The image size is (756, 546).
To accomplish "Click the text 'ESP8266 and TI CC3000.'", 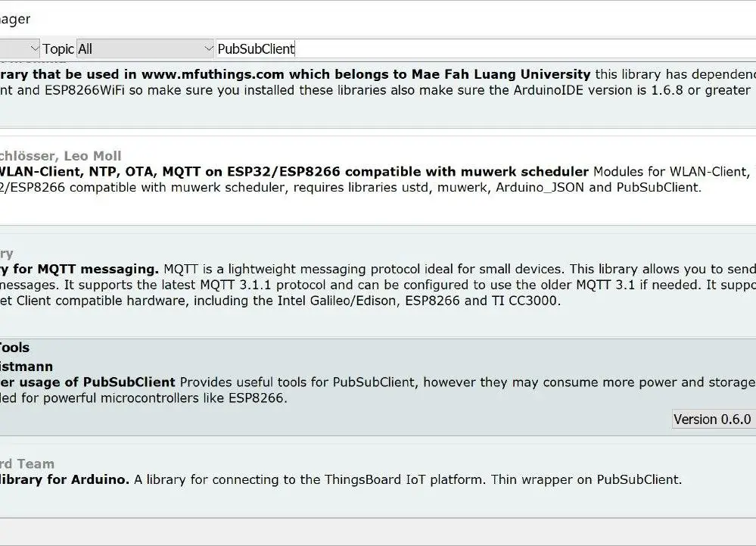I will pos(483,301).
